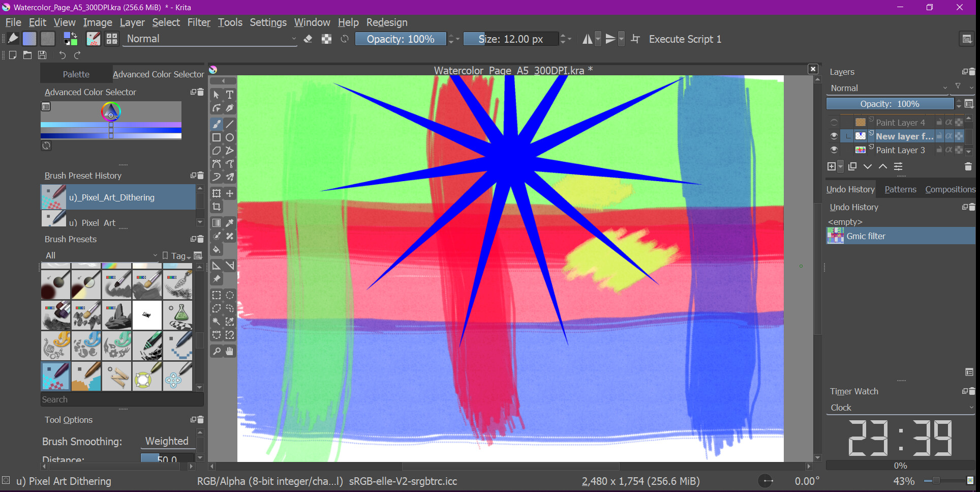The image size is (980, 492).
Task: Select the Move tool
Action: [230, 193]
